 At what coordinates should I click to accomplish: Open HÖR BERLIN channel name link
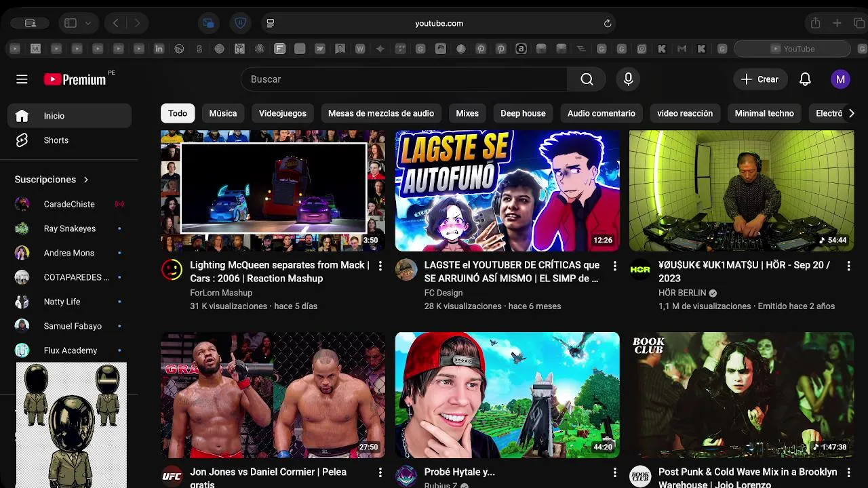tap(682, 293)
